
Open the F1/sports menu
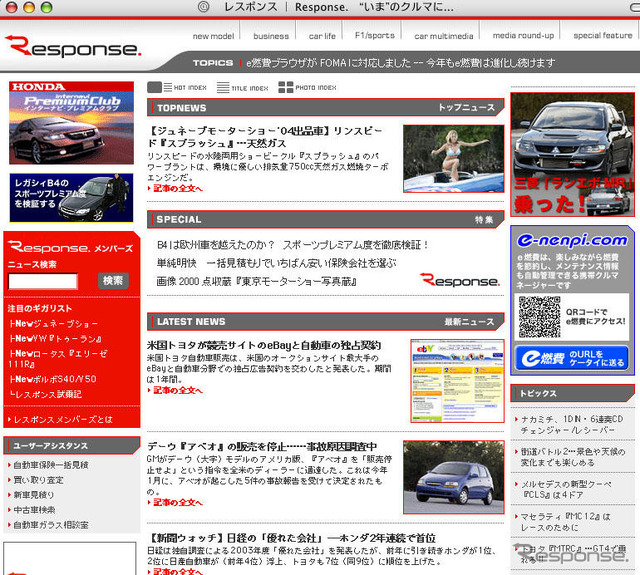point(375,36)
